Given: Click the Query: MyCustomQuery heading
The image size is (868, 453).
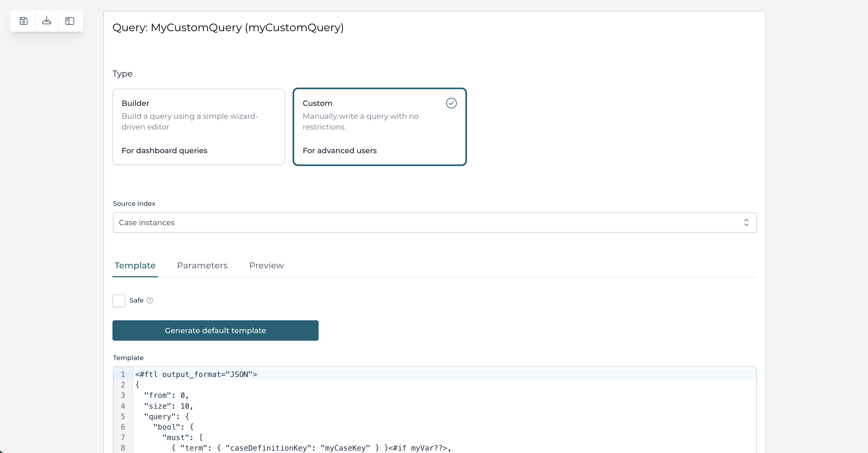Looking at the screenshot, I should pos(228,28).
